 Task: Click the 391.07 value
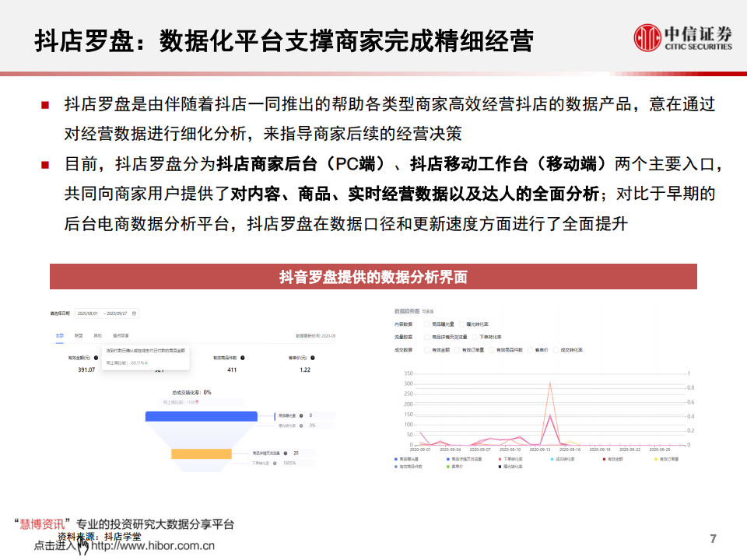[x=86, y=369]
